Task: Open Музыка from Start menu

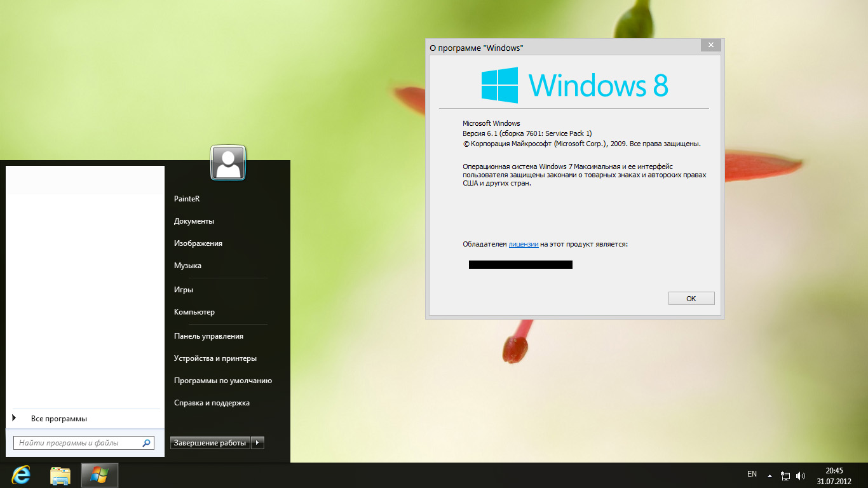Action: click(187, 266)
